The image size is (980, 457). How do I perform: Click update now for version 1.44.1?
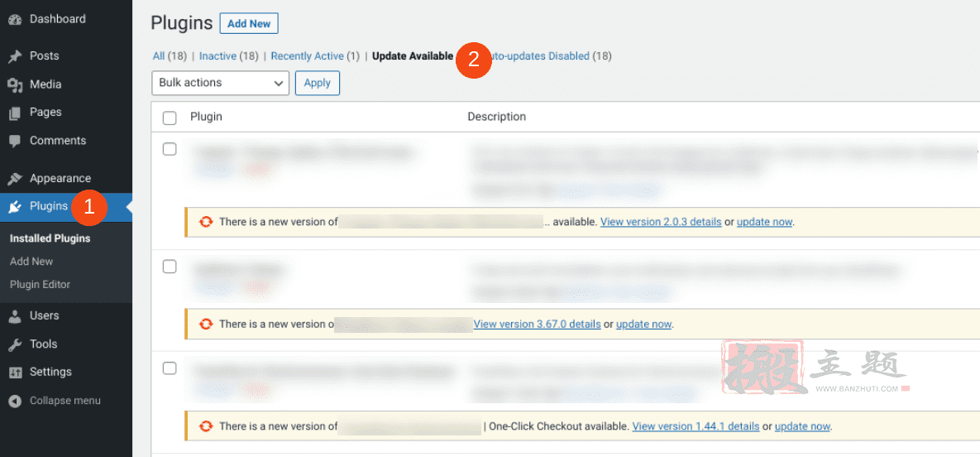pos(802,426)
